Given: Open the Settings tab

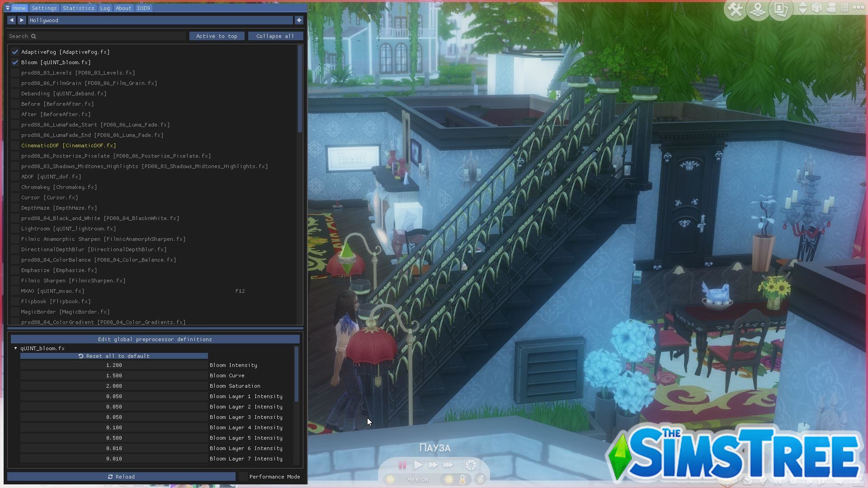Looking at the screenshot, I should pos(44,8).
